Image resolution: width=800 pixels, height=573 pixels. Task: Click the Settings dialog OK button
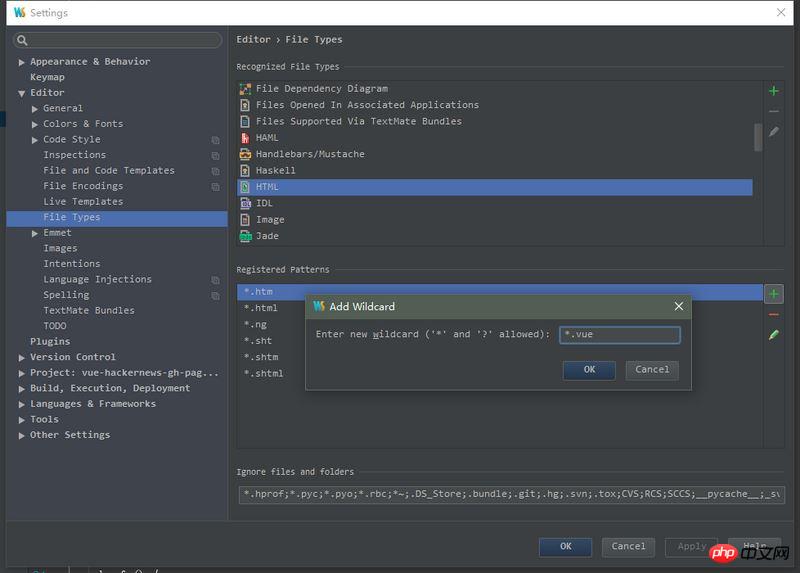(565, 546)
